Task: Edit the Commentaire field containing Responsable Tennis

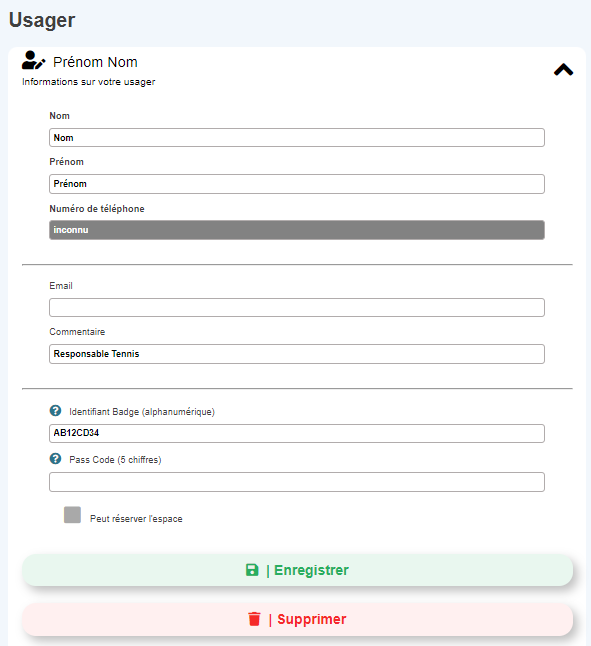Action: click(297, 354)
